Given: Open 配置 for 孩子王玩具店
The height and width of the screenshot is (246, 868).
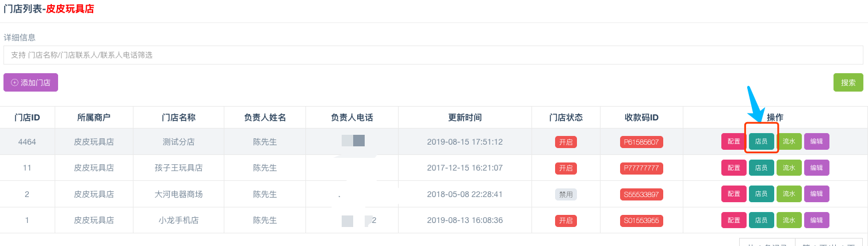Looking at the screenshot, I should (x=734, y=168).
